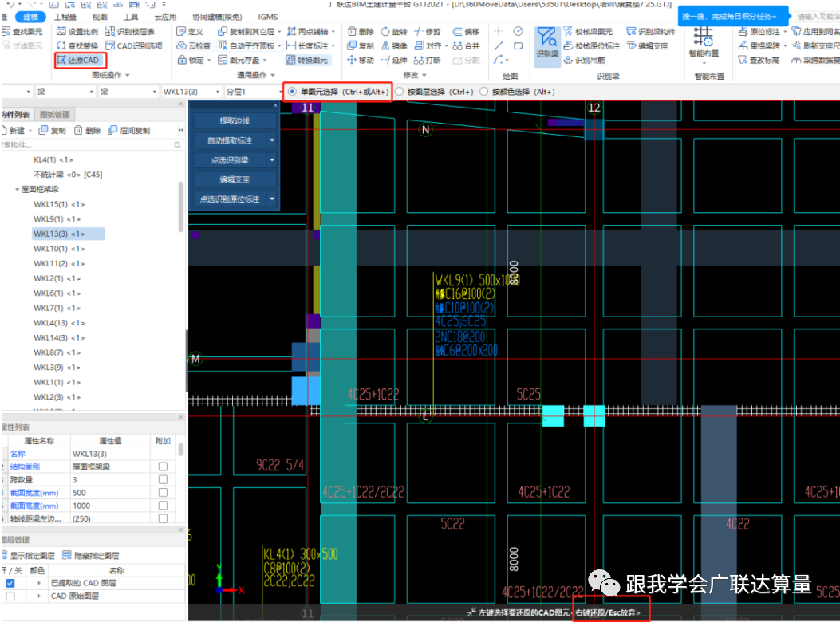
Task: Click 编辑支座 in the floating panel
Action: (234, 179)
